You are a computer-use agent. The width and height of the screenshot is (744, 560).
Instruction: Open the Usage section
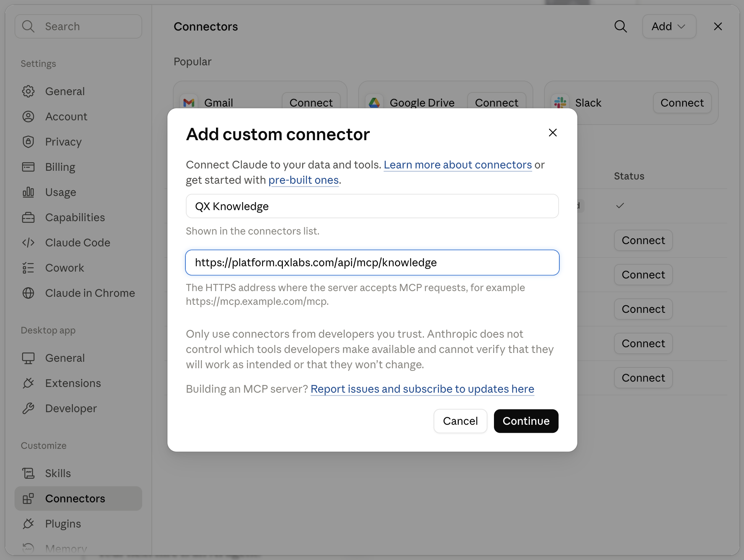point(78,192)
